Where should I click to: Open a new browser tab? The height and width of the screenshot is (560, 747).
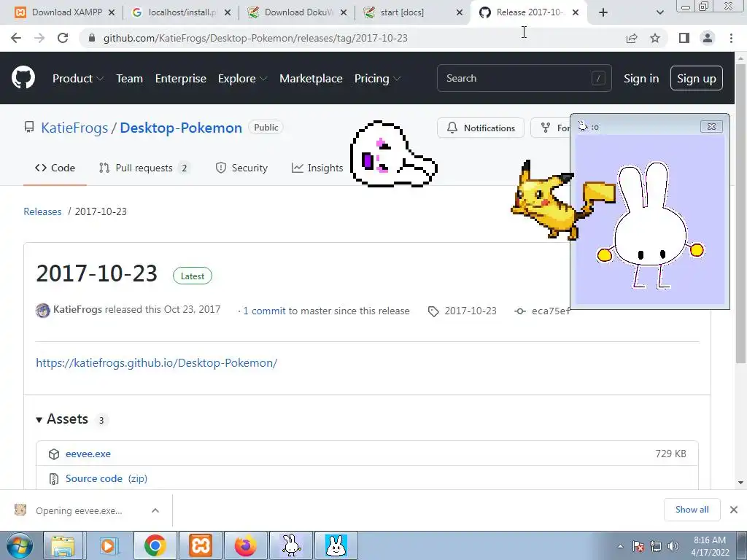[603, 12]
